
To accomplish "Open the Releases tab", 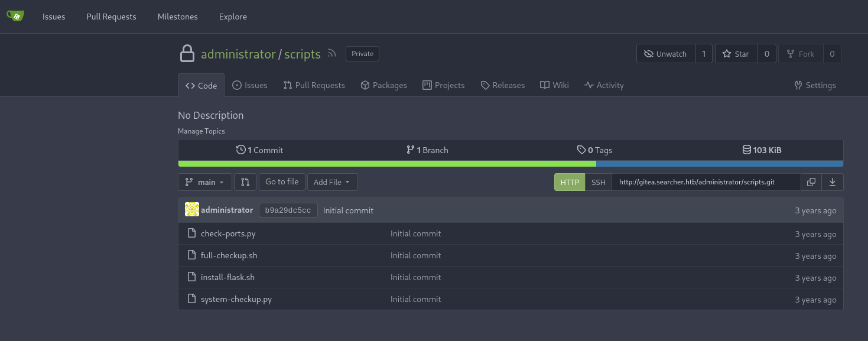I will coord(502,85).
